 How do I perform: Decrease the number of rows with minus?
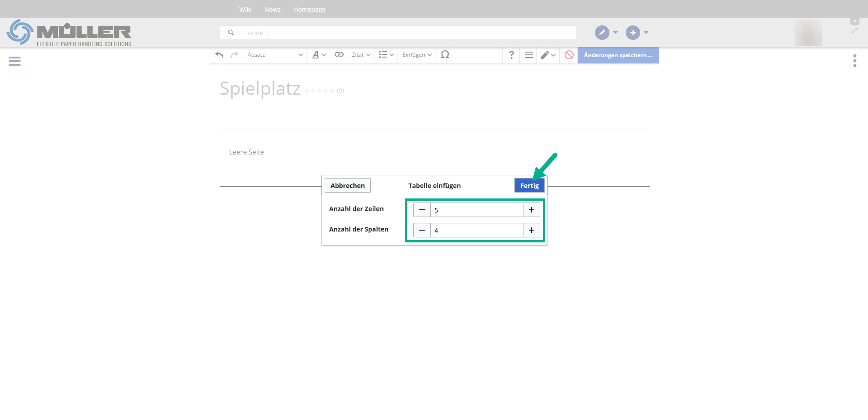point(422,210)
